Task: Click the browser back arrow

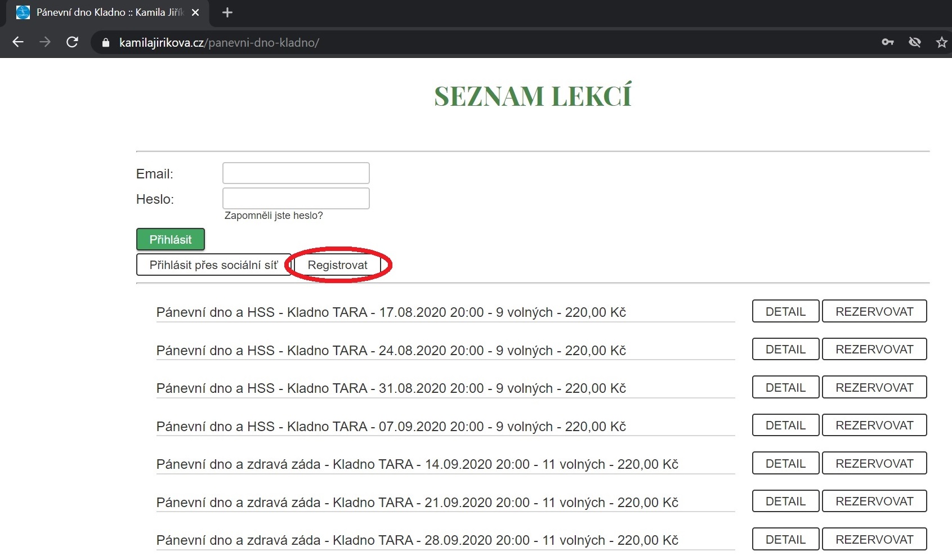Action: [18, 42]
